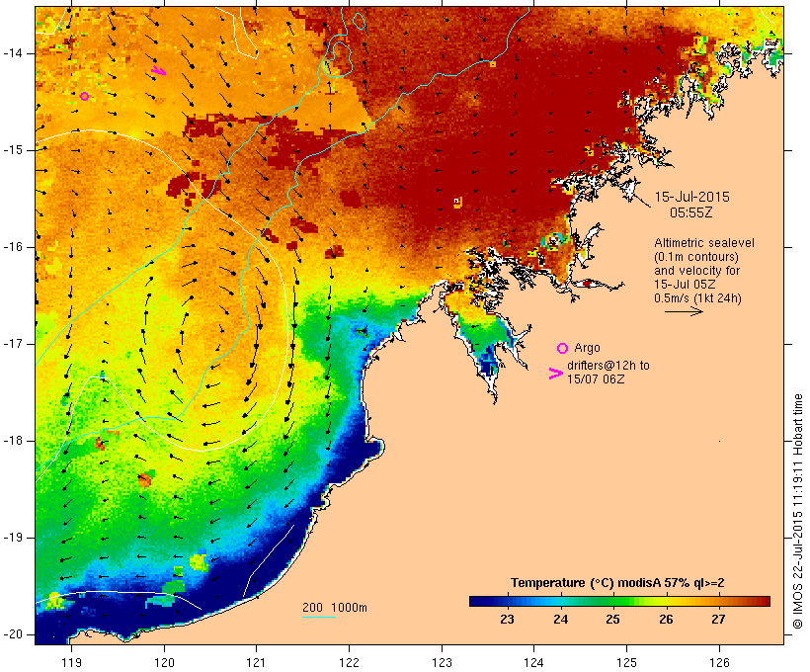Click the '200 1000m' depth label
The height and width of the screenshot is (672, 810).
335,608
